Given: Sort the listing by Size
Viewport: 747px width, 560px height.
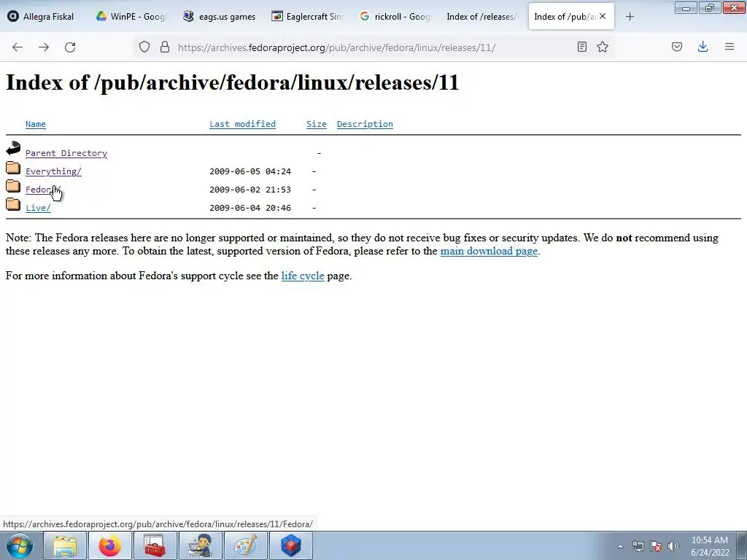Looking at the screenshot, I should pyautogui.click(x=317, y=124).
